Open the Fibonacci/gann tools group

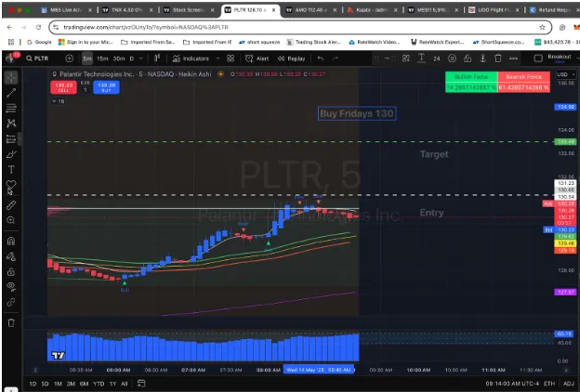[x=11, y=108]
